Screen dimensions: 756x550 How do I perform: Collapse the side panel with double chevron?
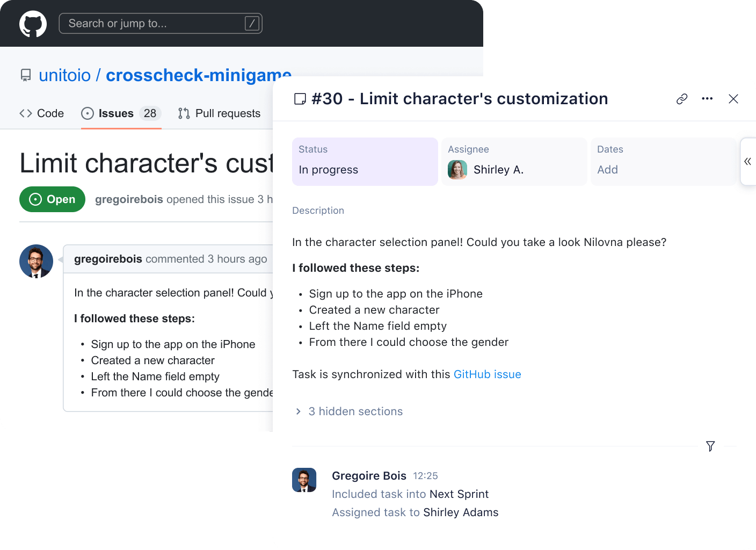click(x=747, y=161)
